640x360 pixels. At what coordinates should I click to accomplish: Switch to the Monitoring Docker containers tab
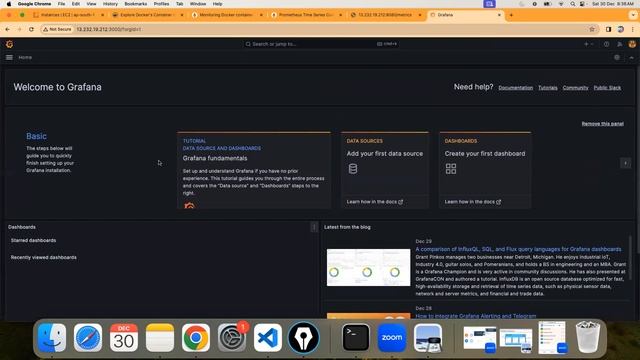click(x=227, y=15)
